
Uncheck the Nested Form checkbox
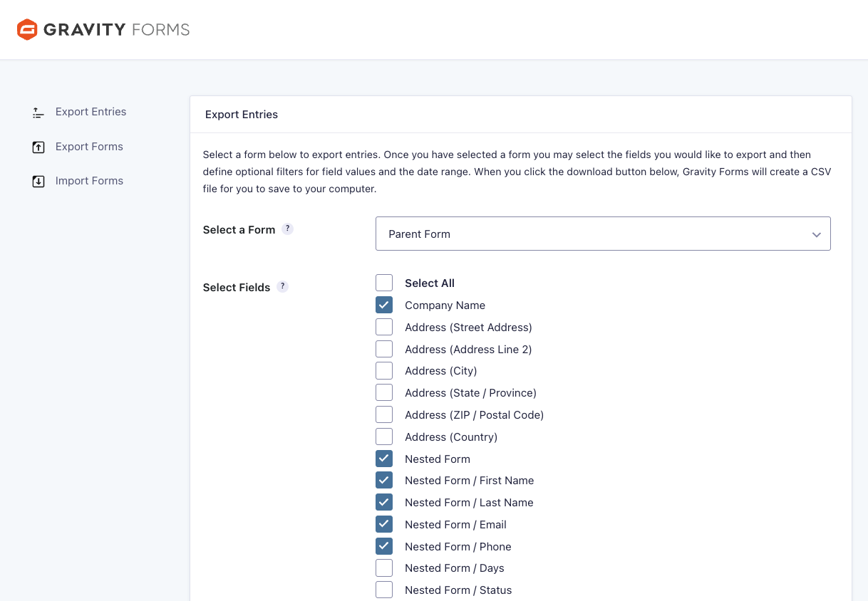coord(384,459)
